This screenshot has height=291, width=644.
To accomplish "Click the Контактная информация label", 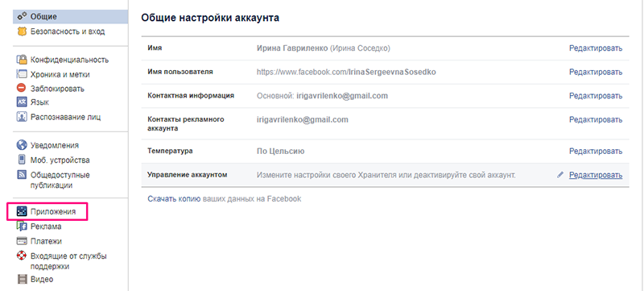I will click(191, 95).
